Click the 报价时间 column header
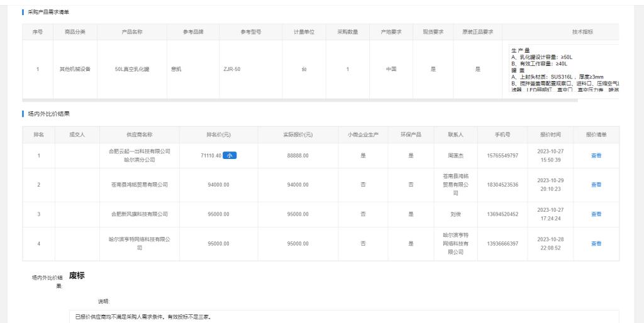Image resolution: width=644 pixels, height=323 pixels. coord(551,134)
